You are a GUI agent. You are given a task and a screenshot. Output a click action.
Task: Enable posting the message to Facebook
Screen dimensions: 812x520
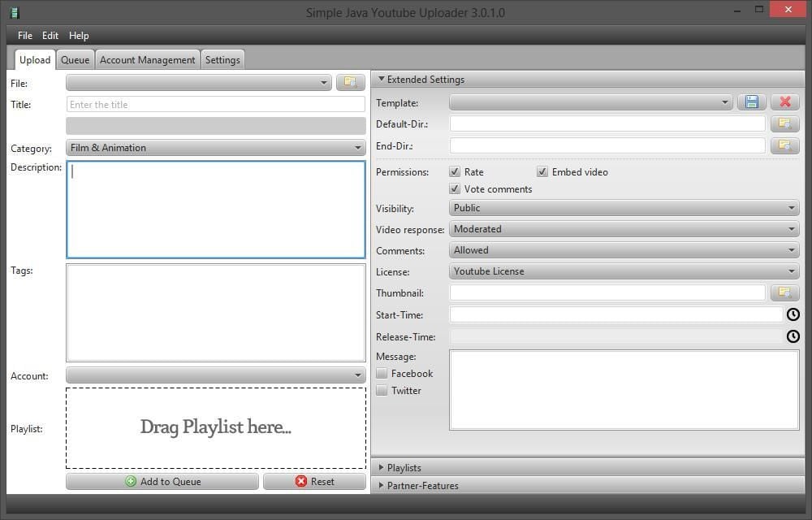[x=382, y=374]
